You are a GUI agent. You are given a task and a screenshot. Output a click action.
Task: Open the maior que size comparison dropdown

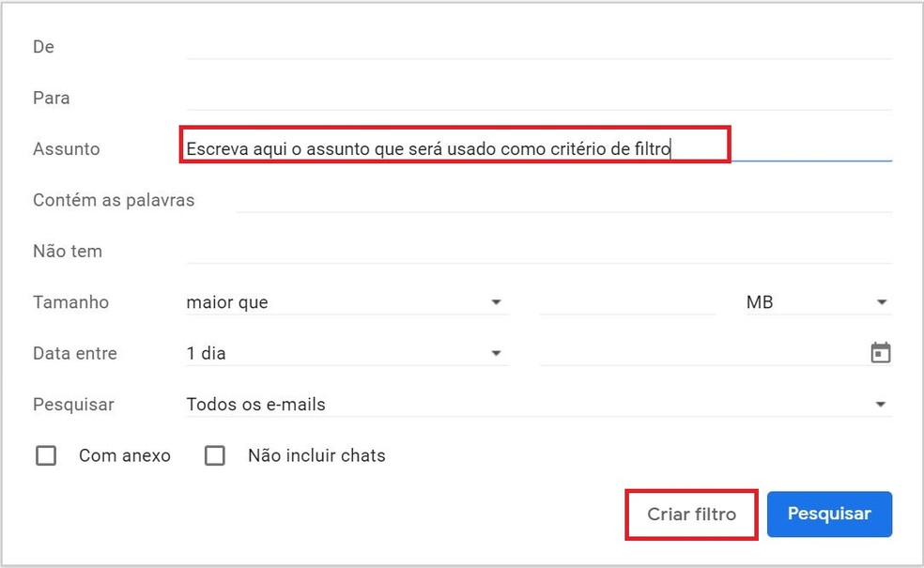tap(346, 302)
